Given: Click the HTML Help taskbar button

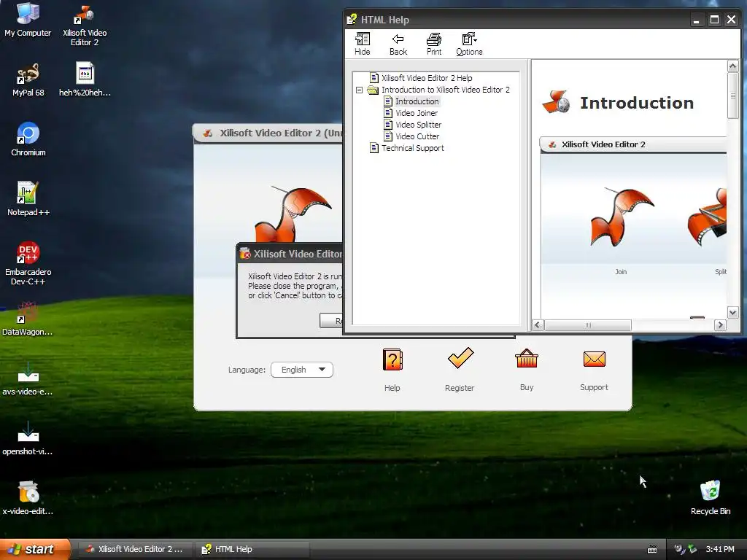Looking at the screenshot, I should [x=252, y=549].
